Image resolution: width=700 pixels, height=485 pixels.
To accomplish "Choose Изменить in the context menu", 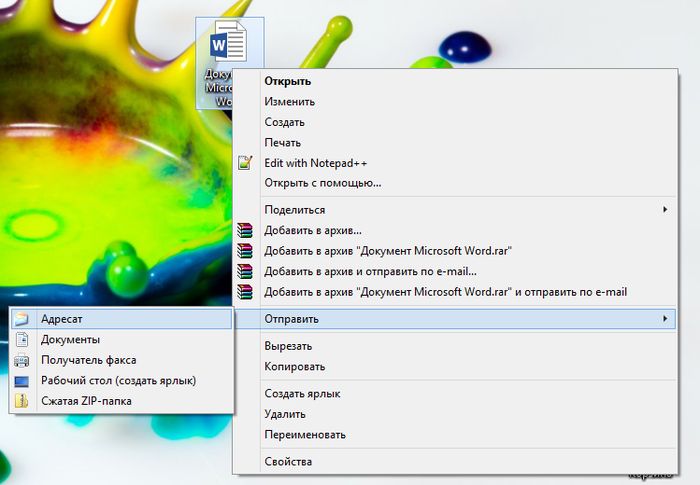I will pyautogui.click(x=290, y=101).
